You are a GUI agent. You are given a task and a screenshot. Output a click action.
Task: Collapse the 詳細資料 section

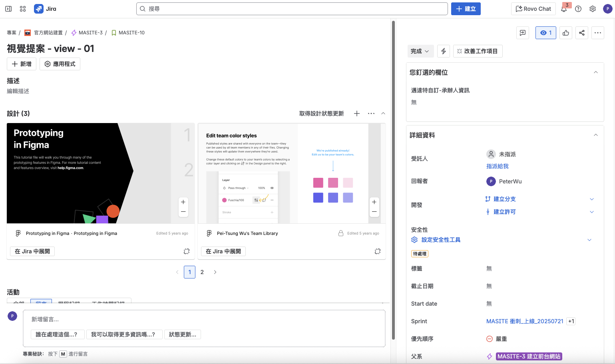tap(595, 135)
